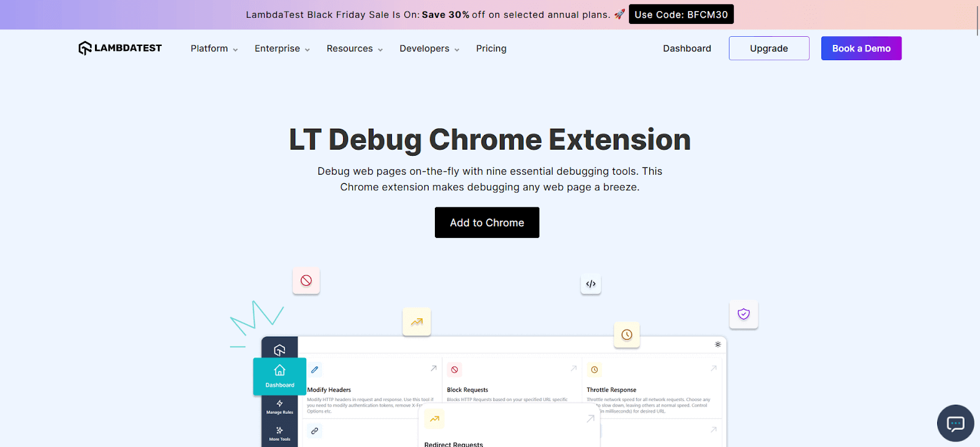Click the floating clock icon
The height and width of the screenshot is (447, 980).
627,335
